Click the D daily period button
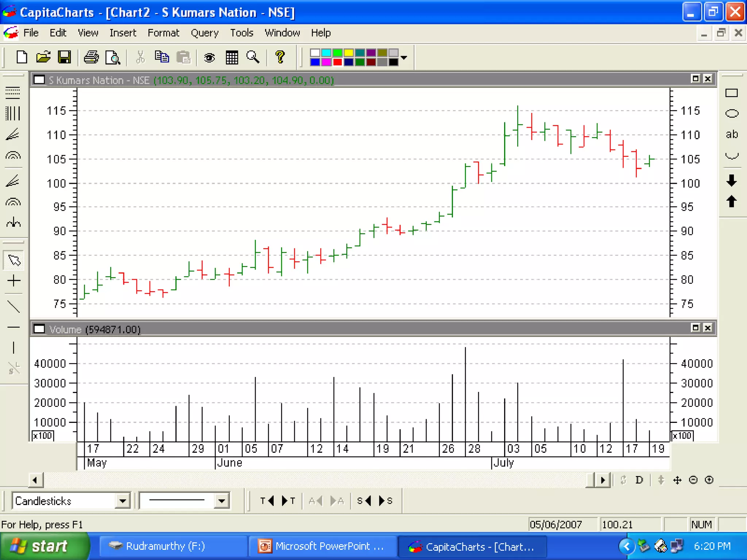 [x=639, y=480]
